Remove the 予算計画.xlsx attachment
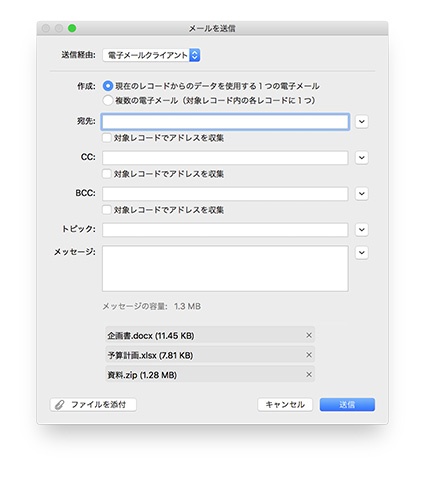The width and height of the screenshot is (425, 477). click(x=309, y=355)
